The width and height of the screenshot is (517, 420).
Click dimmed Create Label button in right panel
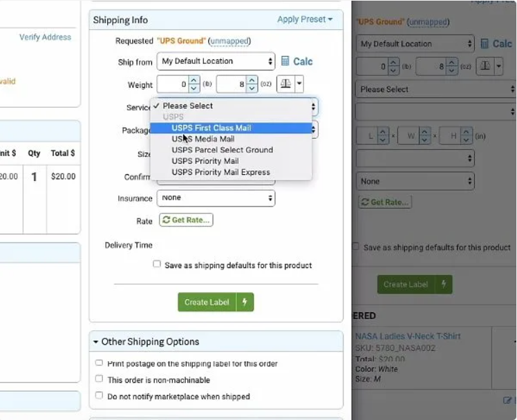click(406, 285)
